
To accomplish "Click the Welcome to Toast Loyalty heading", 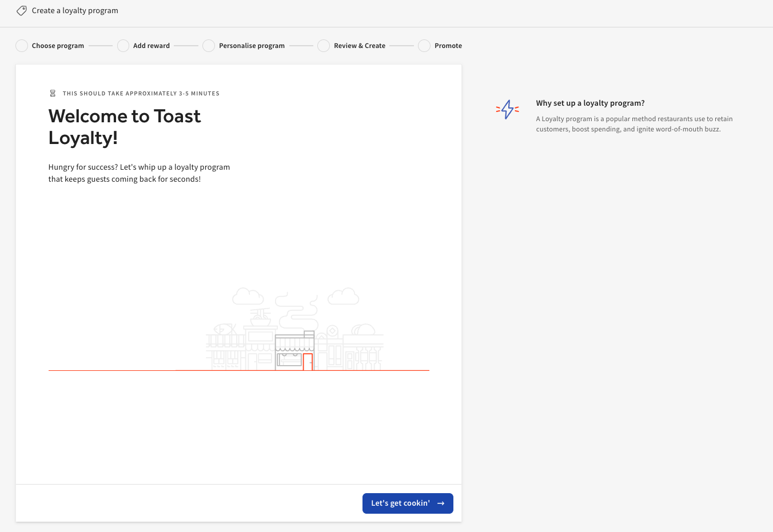I will point(125,126).
